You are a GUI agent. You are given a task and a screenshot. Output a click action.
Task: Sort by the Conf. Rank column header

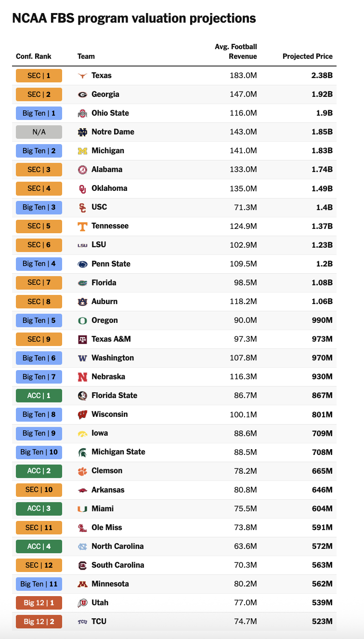click(34, 56)
